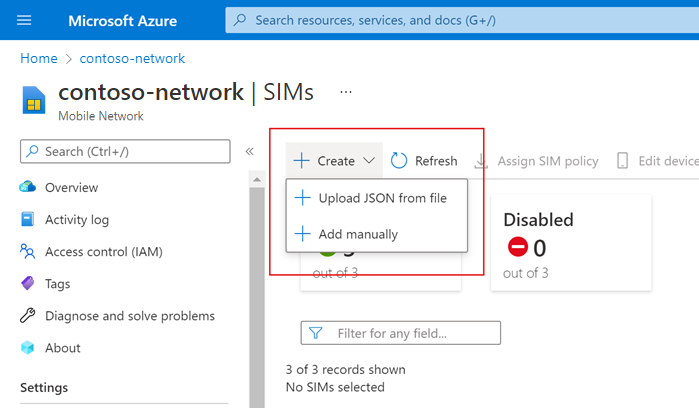Click the Diagnose and solve problems wrench icon

[x=28, y=316]
